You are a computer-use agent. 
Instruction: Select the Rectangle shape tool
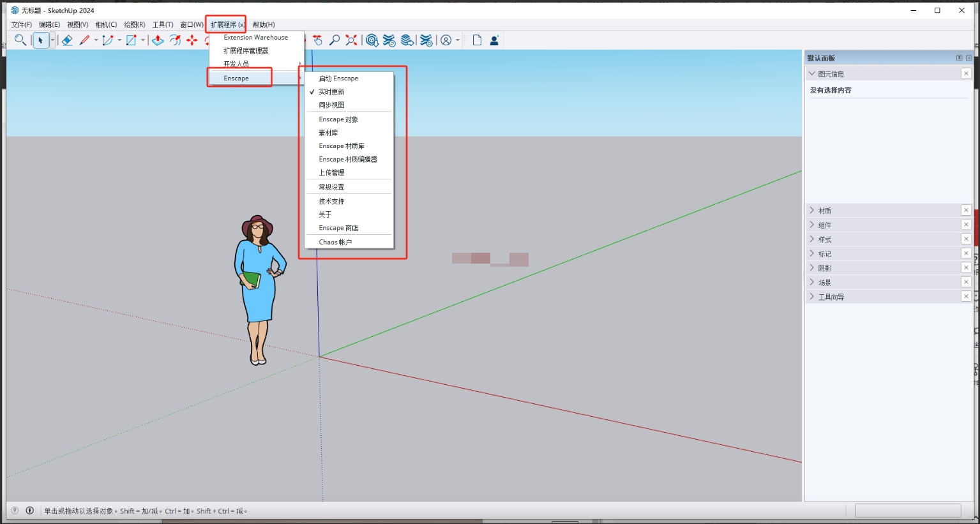tap(132, 40)
